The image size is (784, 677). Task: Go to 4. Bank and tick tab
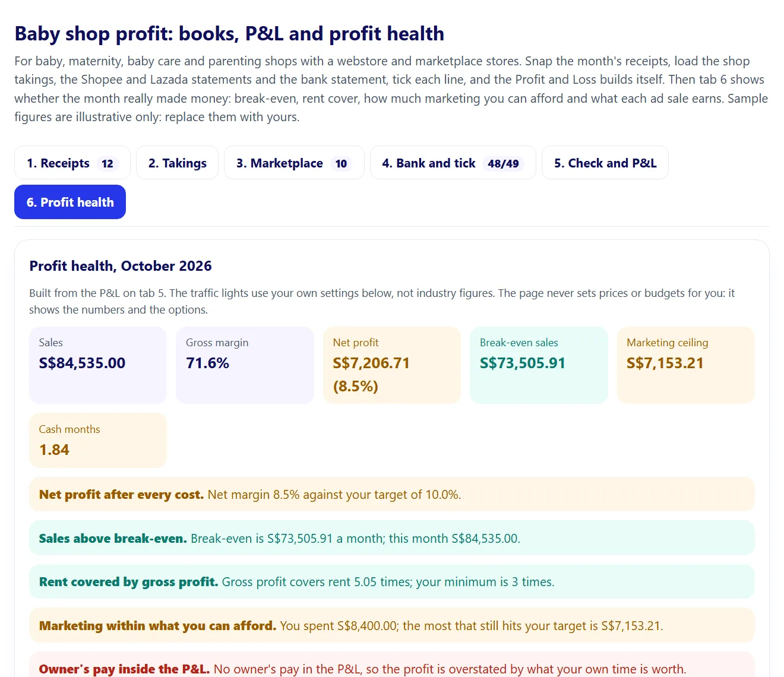tap(453, 163)
